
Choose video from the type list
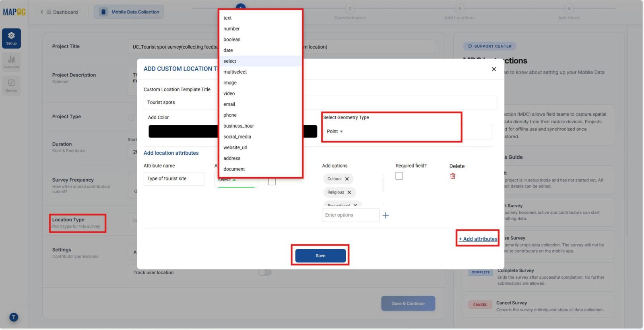tap(261, 93)
